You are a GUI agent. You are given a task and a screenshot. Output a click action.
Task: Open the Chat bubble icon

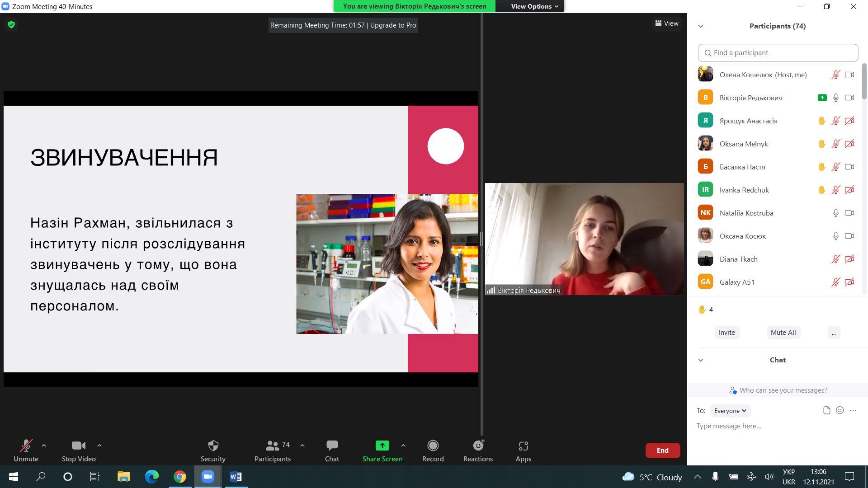pyautogui.click(x=332, y=446)
